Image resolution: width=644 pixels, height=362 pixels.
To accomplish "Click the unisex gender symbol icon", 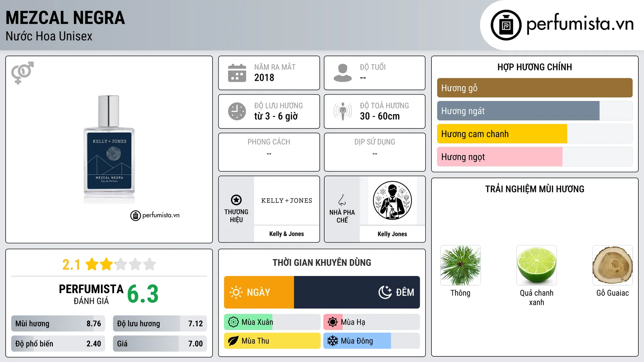I will tap(22, 73).
